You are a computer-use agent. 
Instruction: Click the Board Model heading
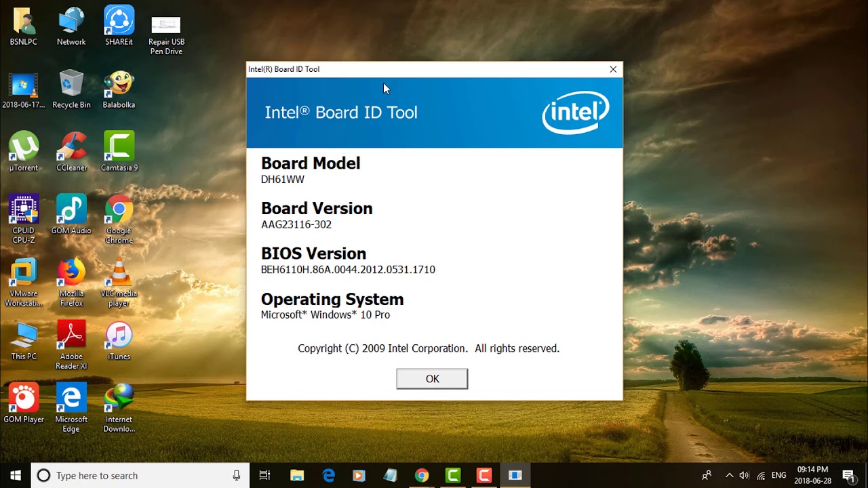pos(311,163)
